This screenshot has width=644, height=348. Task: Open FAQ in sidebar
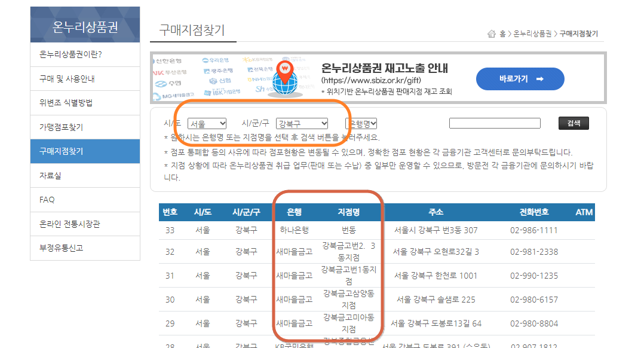85,200
